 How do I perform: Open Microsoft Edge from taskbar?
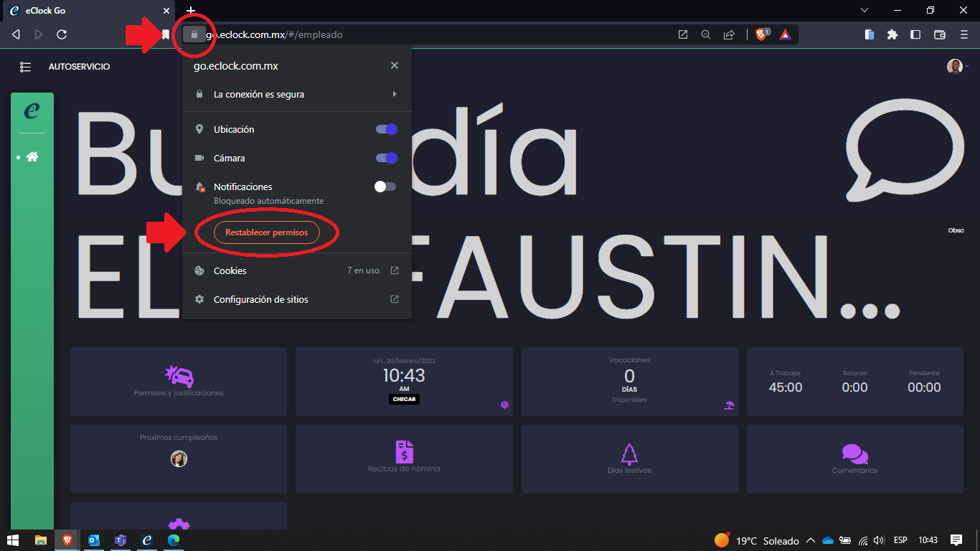(174, 540)
